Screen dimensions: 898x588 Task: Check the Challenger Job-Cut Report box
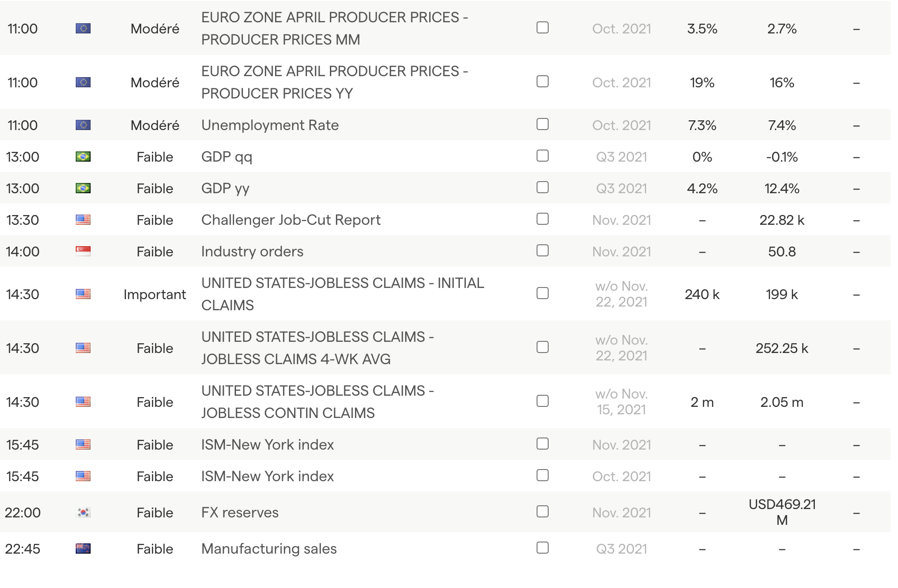[543, 219]
